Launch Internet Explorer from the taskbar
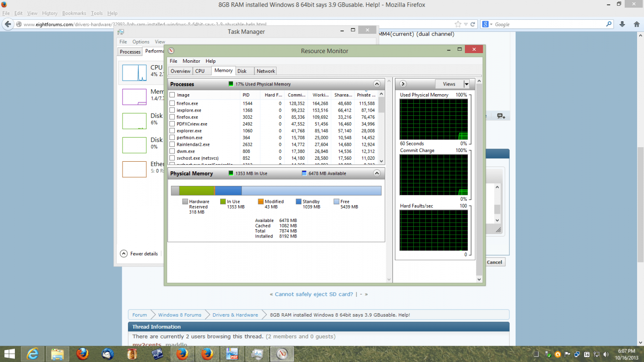Viewport: 644px width, 362px height. pos(33,354)
